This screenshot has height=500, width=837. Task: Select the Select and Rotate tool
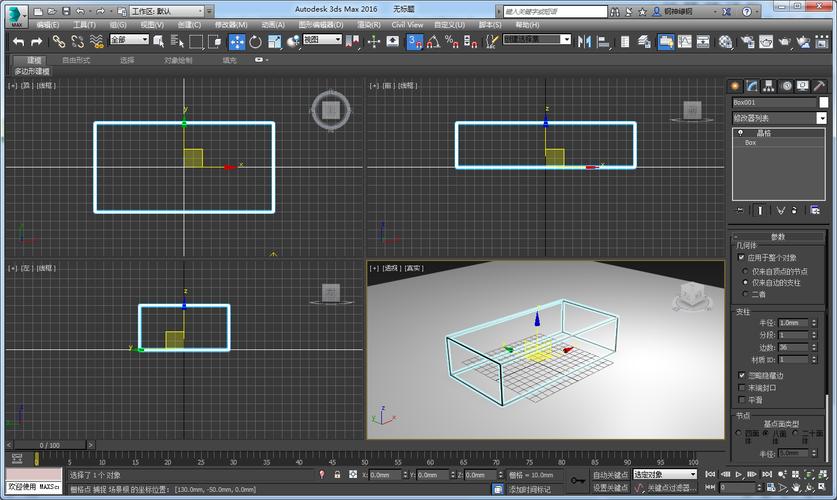click(x=256, y=41)
